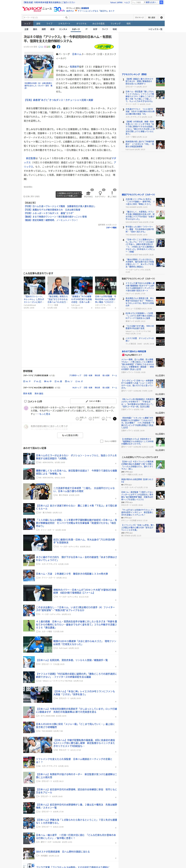Image resolution: width=186 pixels, height=868 pixels.
Task: Share the article on X
Action: [54, 47]
